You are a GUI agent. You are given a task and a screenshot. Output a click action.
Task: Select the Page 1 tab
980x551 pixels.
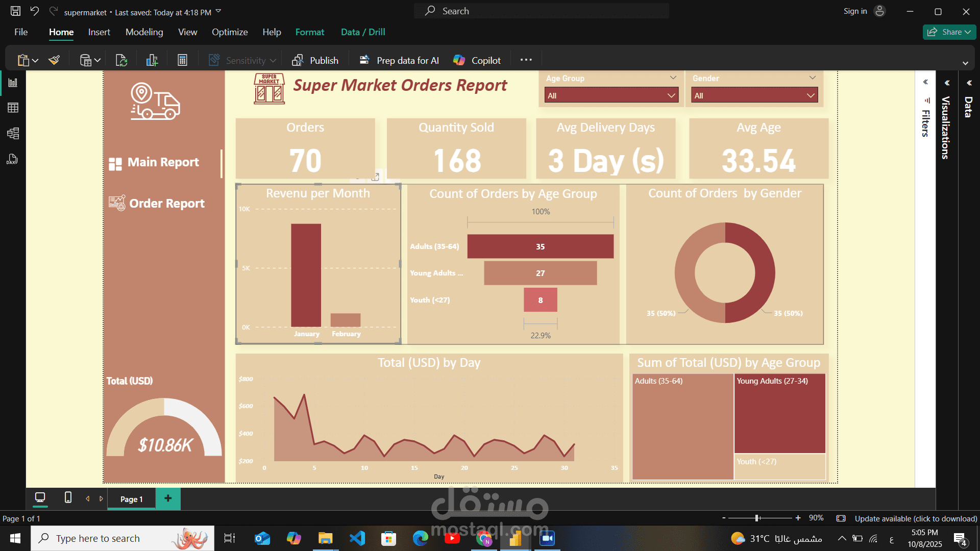pos(131,499)
